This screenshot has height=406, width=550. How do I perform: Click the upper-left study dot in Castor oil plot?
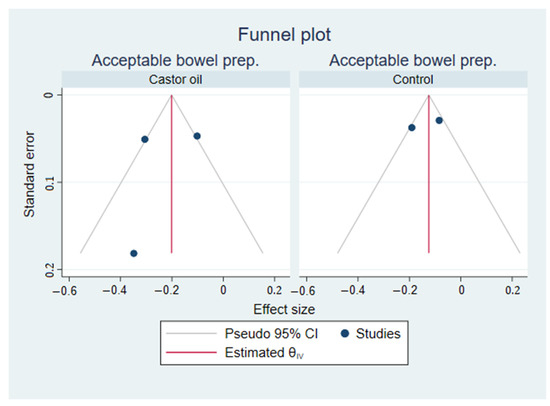[145, 139]
